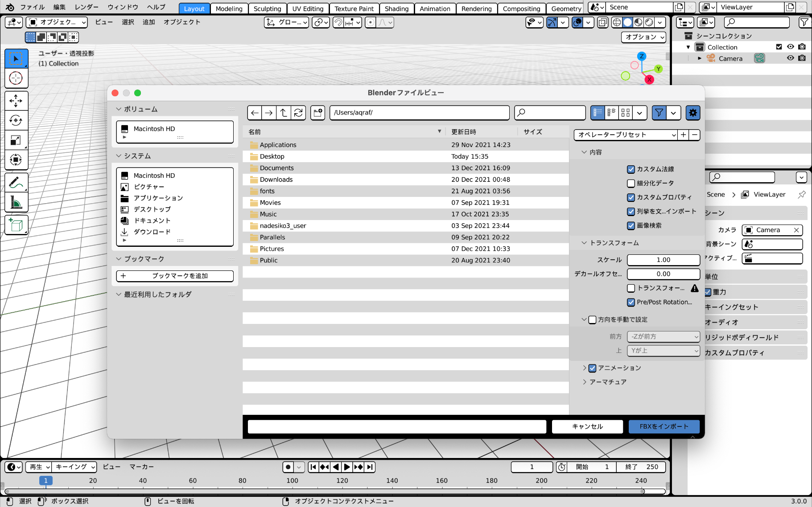
Task: Create a new folder
Action: click(x=318, y=113)
